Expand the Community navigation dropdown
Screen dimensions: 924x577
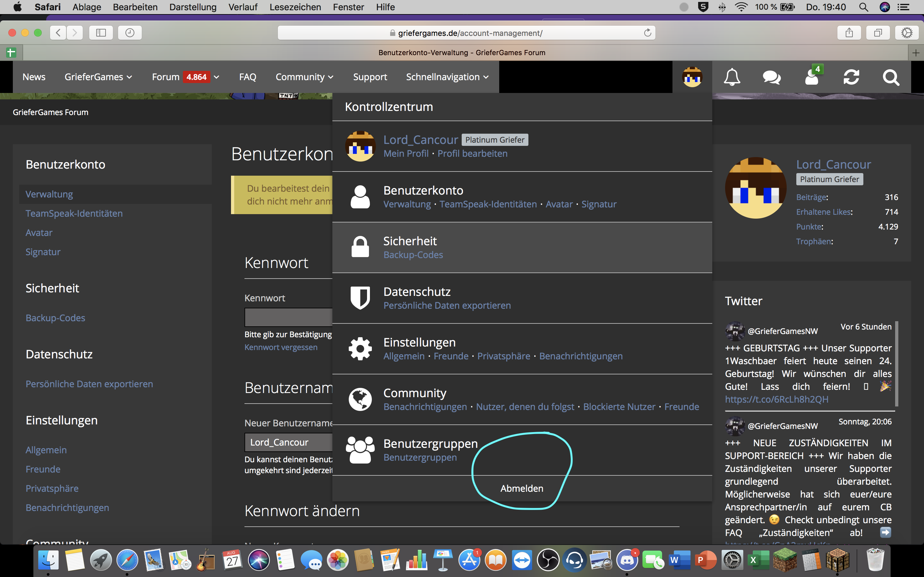click(x=304, y=77)
